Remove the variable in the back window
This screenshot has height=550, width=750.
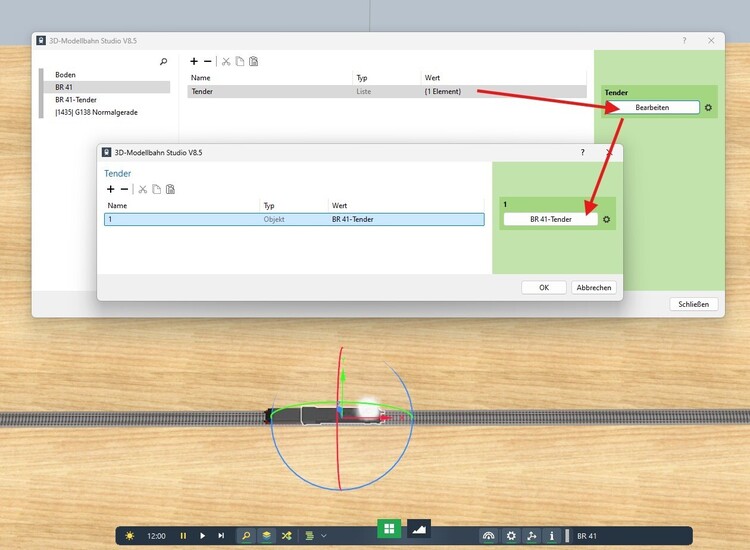tap(208, 61)
